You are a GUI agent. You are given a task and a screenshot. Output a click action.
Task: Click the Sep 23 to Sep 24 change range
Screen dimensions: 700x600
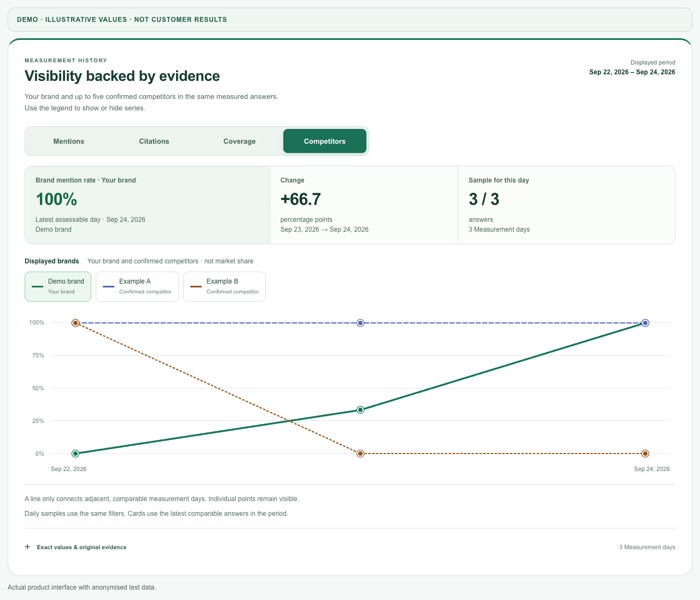(324, 230)
